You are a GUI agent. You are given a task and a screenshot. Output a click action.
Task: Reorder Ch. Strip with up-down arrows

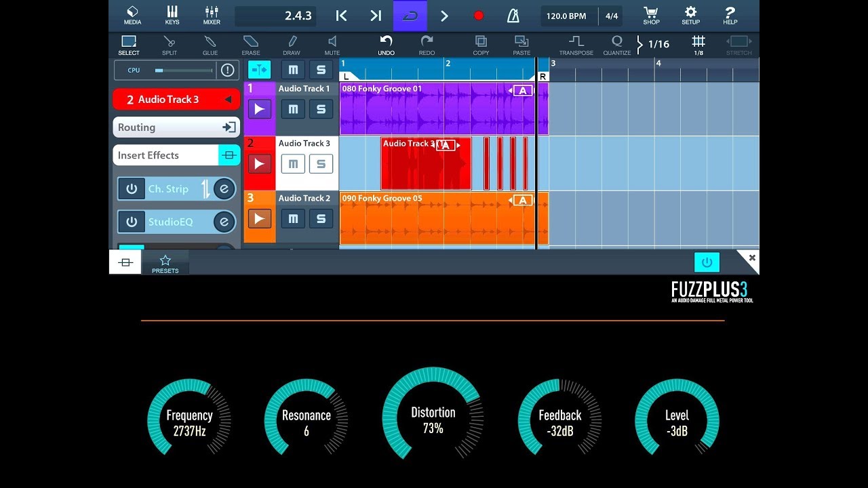[205, 189]
